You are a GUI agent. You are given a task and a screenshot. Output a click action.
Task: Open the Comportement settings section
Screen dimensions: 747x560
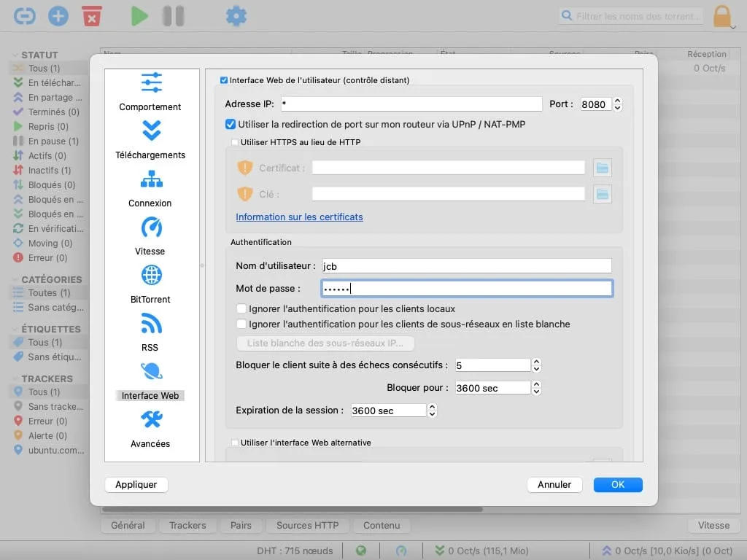150,92
